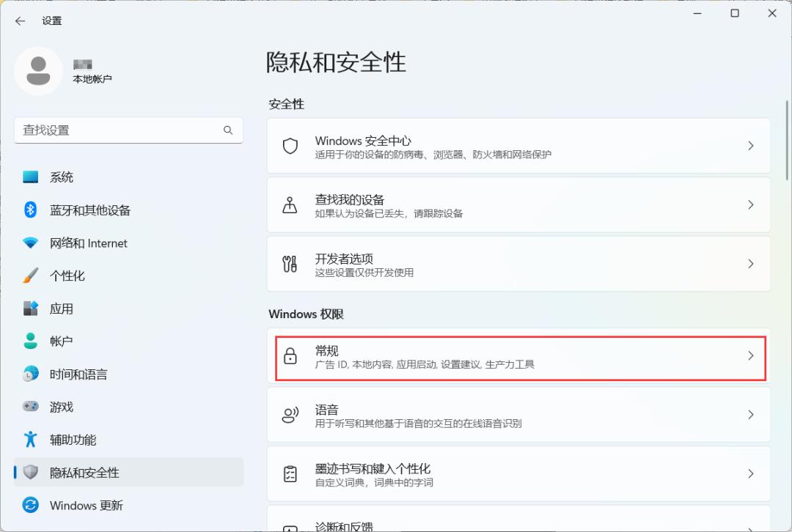Screen dimensions: 792x532
Task: Click the back arrow in Settings header
Action: coord(21,21)
